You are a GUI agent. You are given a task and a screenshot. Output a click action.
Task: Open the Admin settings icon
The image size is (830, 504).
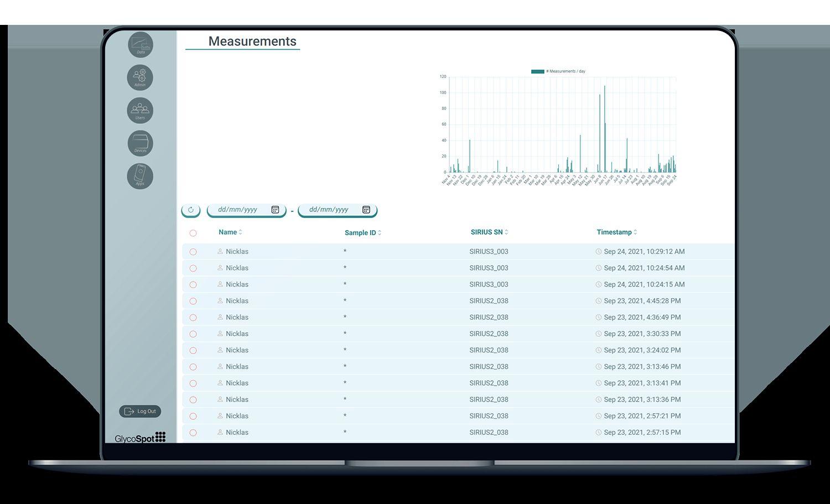pos(140,77)
